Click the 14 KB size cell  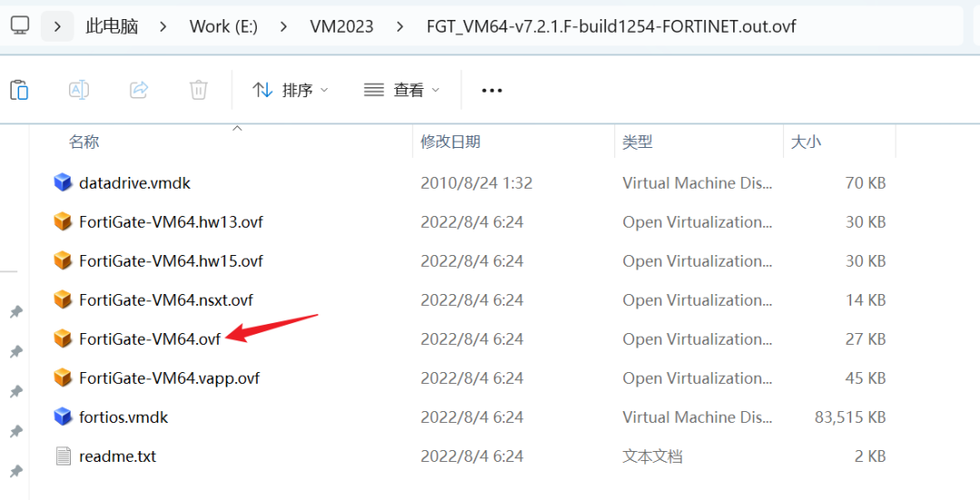(866, 300)
